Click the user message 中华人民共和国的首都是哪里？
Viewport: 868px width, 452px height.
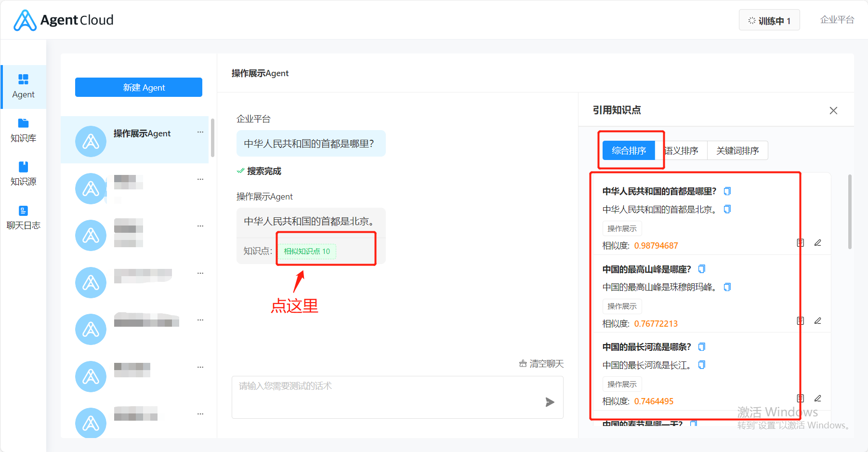311,144
